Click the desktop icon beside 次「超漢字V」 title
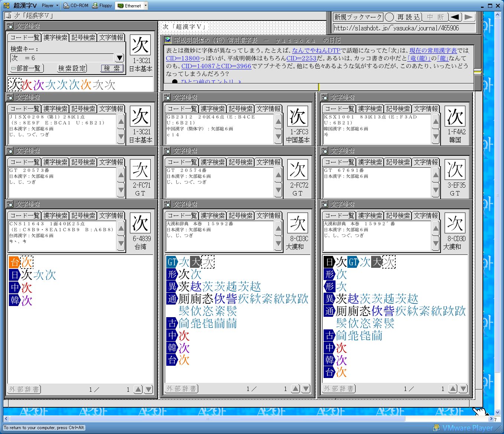The width and height of the screenshot is (504, 434). (x=8, y=16)
